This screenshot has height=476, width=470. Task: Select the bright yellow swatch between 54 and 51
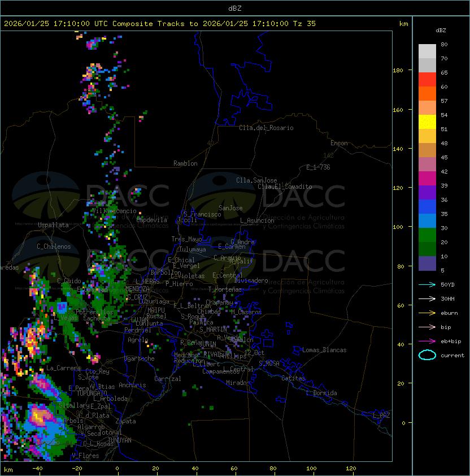[x=427, y=122]
